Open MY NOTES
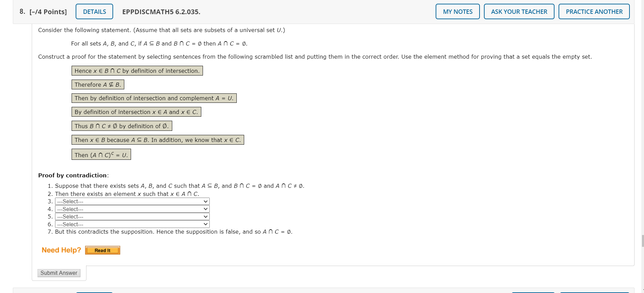Image resolution: width=644 pixels, height=293 pixels. [x=457, y=11]
